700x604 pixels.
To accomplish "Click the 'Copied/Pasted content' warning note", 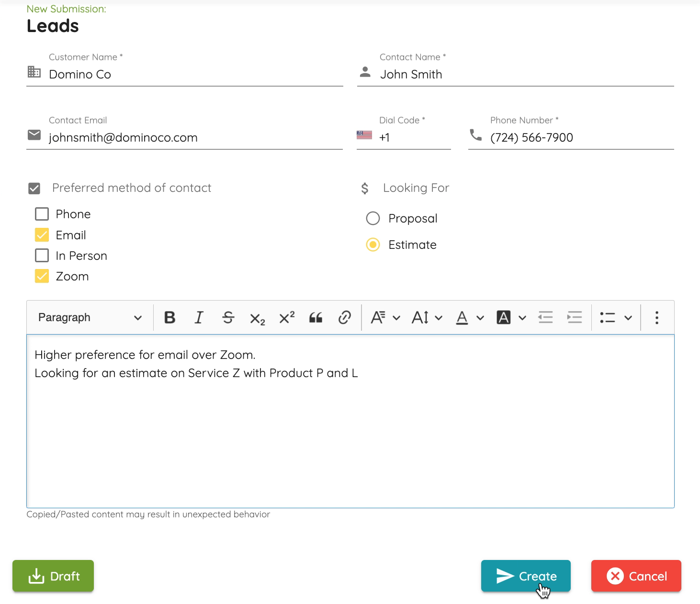I will pyautogui.click(x=148, y=514).
